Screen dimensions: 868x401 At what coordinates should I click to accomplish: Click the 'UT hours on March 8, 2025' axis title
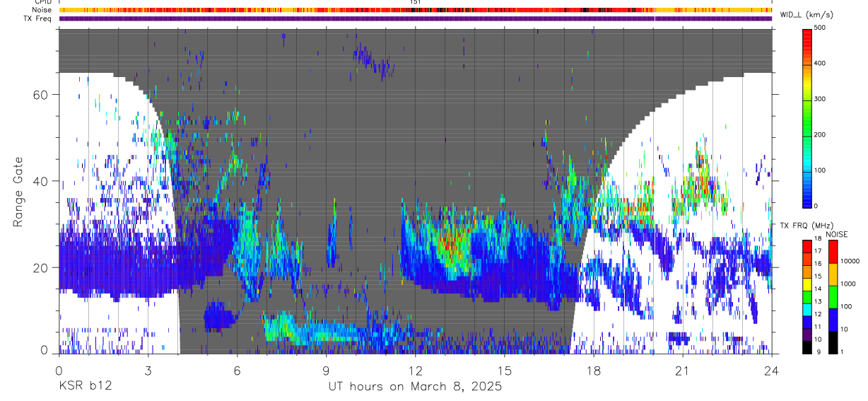pos(415,387)
